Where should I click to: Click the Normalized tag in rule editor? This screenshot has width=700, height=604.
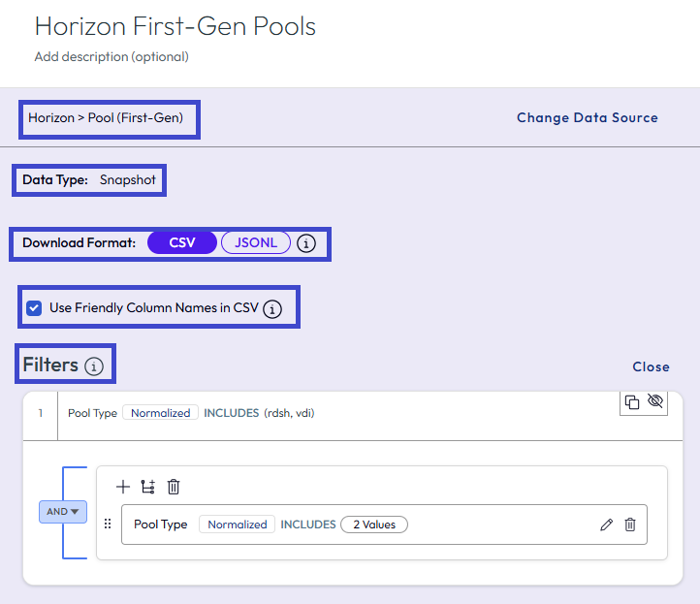(238, 525)
